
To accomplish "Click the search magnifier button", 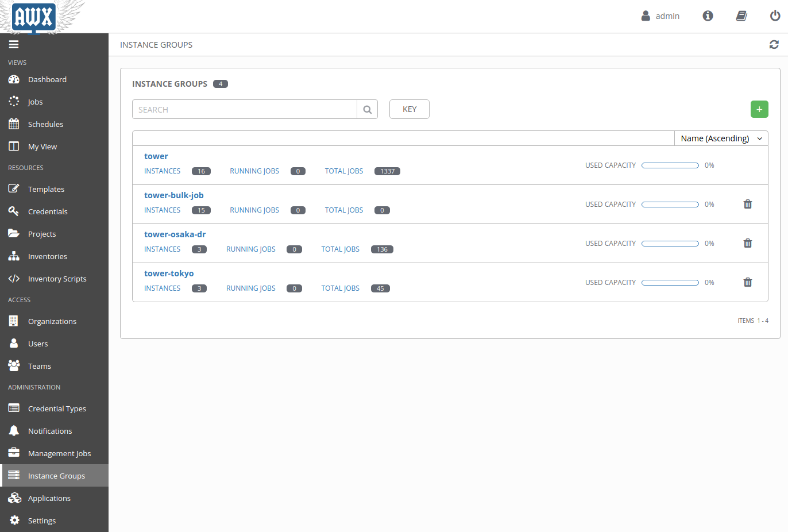I will (368, 109).
